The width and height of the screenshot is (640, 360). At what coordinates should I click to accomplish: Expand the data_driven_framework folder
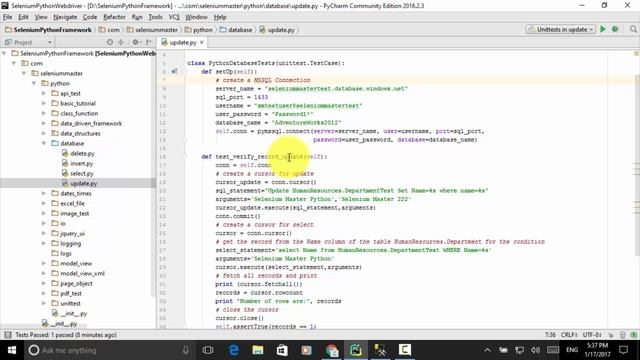click(x=44, y=123)
